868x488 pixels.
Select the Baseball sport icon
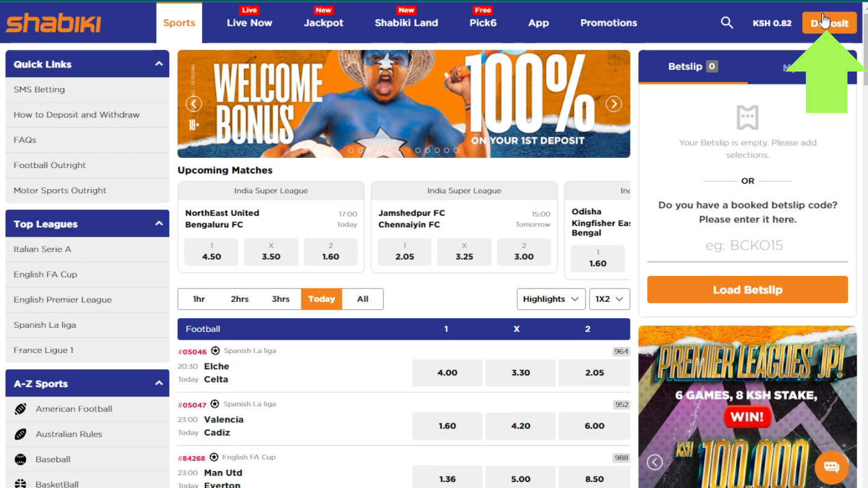pyautogui.click(x=20, y=459)
